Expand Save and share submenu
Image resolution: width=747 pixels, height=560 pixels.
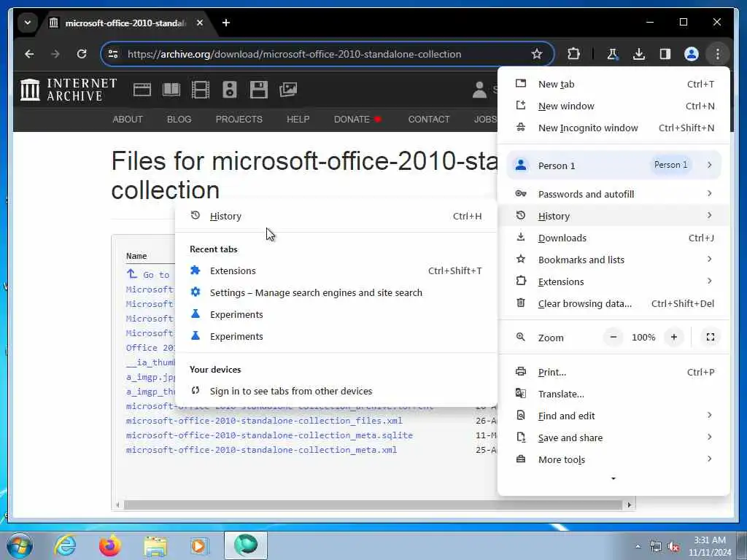[x=614, y=437]
